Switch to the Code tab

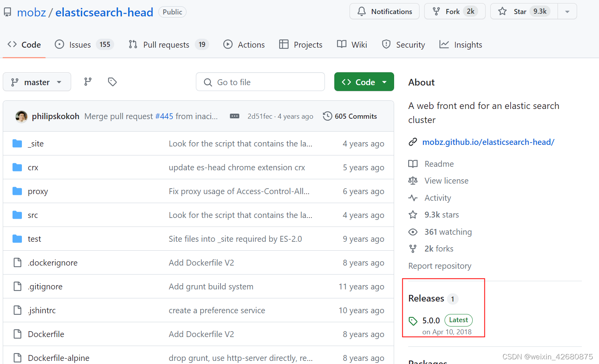pos(24,45)
